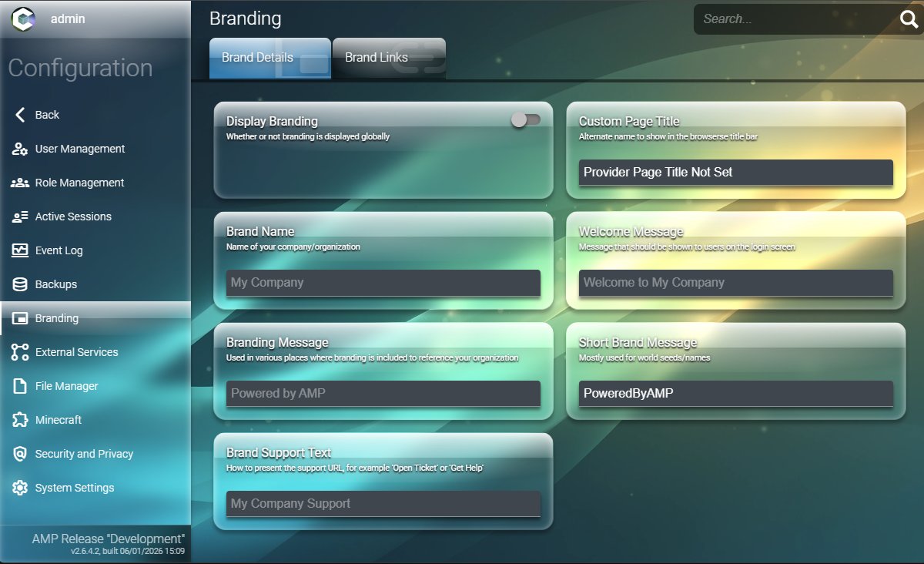
Task: Open Backups from the sidebar
Action: [95, 284]
